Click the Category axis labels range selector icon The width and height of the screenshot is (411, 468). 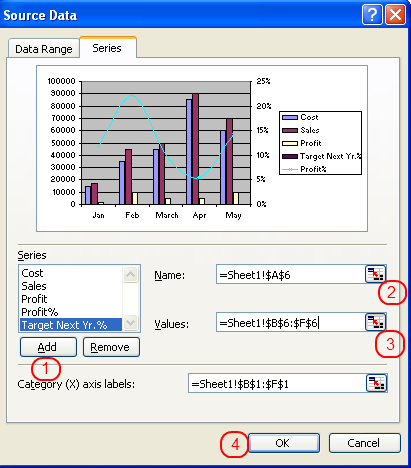click(x=376, y=383)
